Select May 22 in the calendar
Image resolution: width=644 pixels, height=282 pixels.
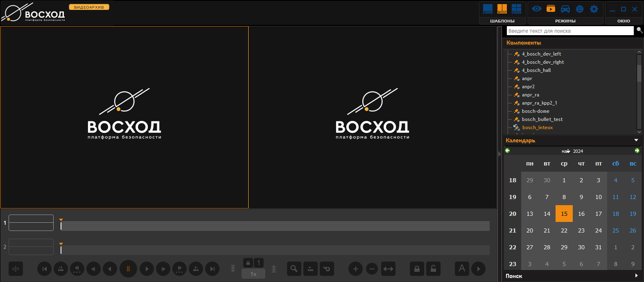564,231
